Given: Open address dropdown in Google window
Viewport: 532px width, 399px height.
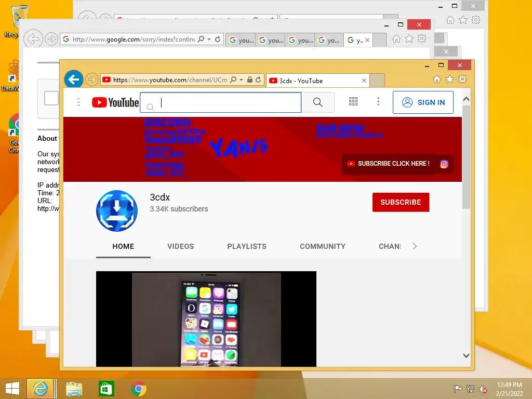Looking at the screenshot, I should click(x=209, y=39).
